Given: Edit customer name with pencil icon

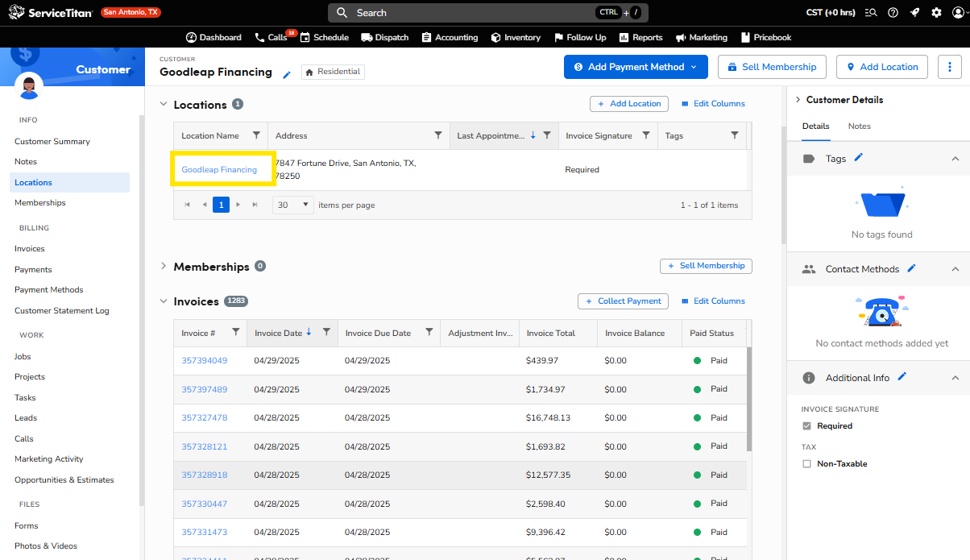Looking at the screenshot, I should click(287, 74).
